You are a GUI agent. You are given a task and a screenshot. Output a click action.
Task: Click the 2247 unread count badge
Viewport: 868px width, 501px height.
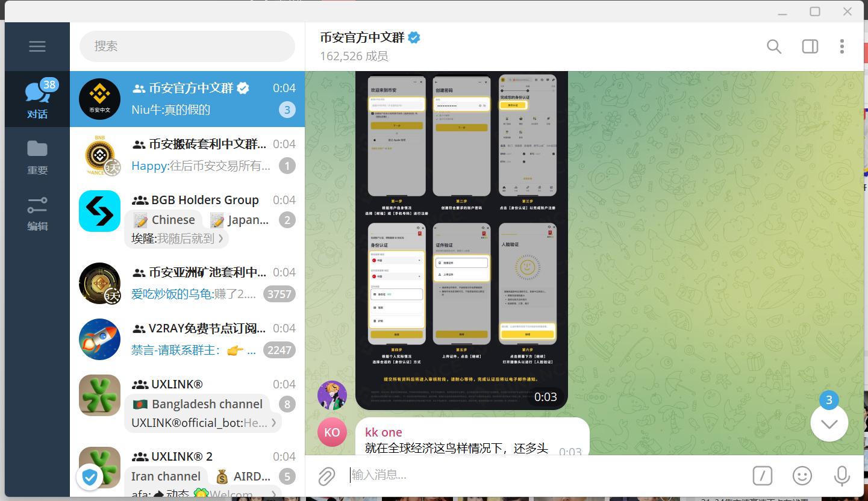279,350
